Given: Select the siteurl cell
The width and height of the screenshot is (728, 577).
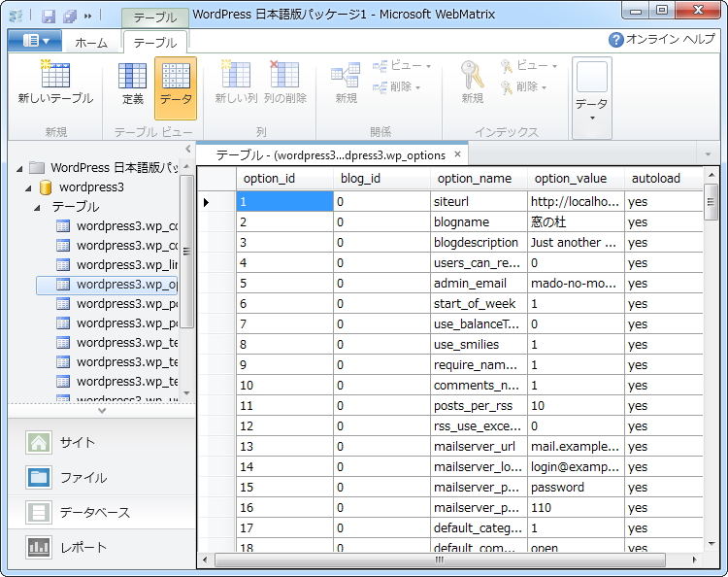Looking at the screenshot, I should pos(479,202).
